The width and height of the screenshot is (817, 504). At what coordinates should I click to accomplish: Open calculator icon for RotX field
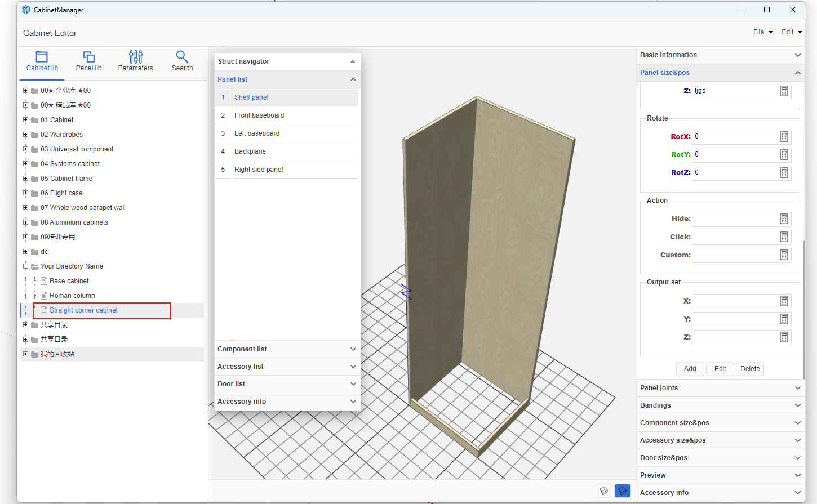click(784, 137)
